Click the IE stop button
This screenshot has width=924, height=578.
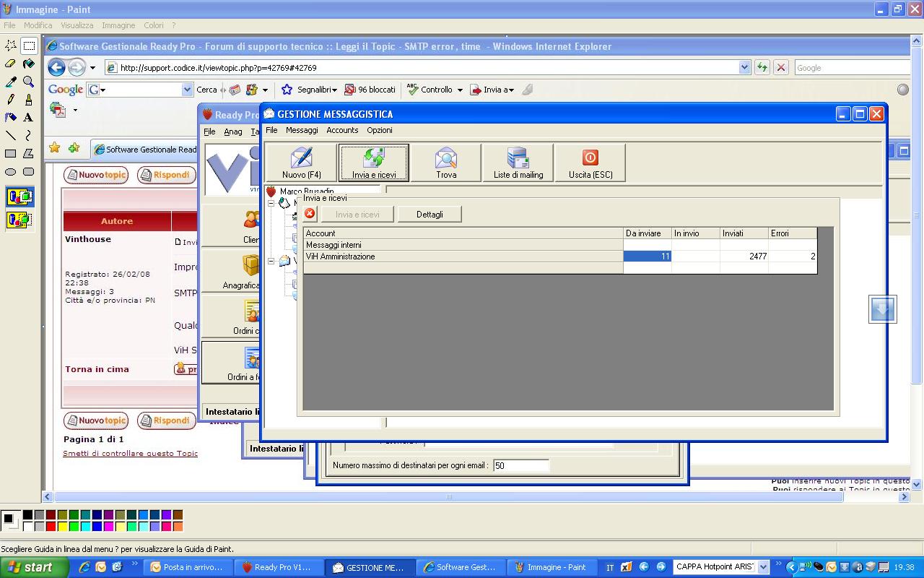pos(780,67)
